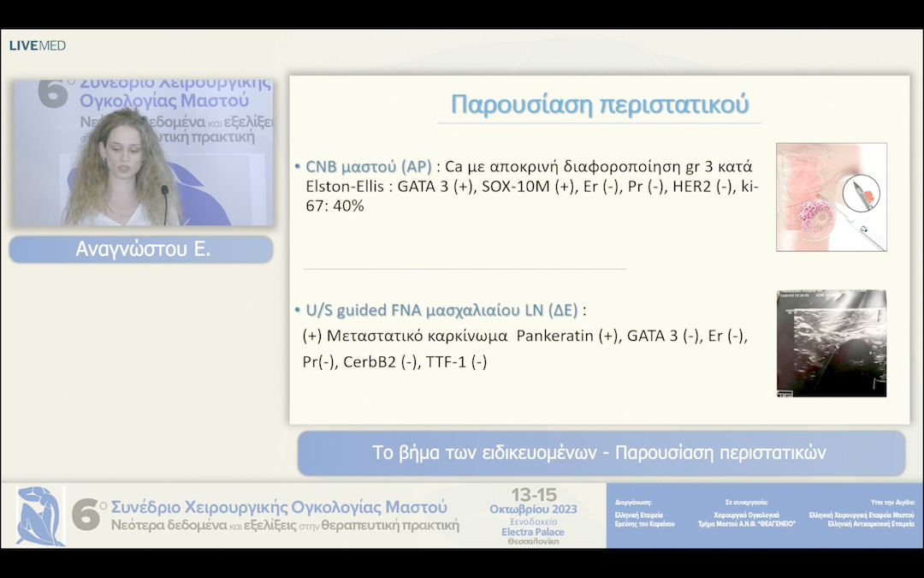Click the session banner Το βήμα των ειδικευομένων

[600, 453]
